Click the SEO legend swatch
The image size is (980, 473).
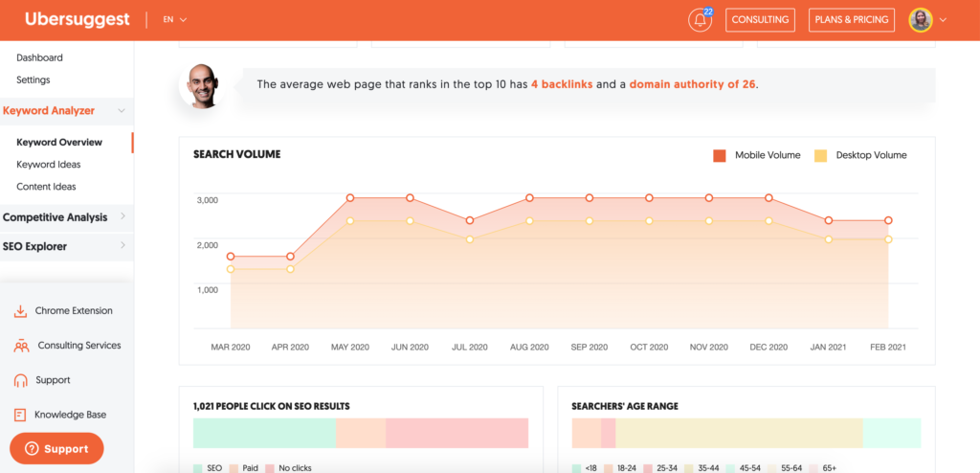[198, 468]
